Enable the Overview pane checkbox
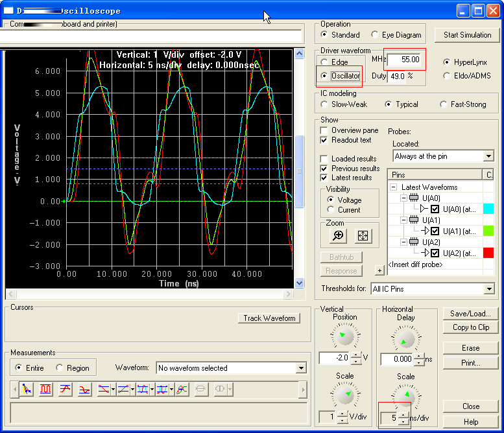 click(324, 130)
